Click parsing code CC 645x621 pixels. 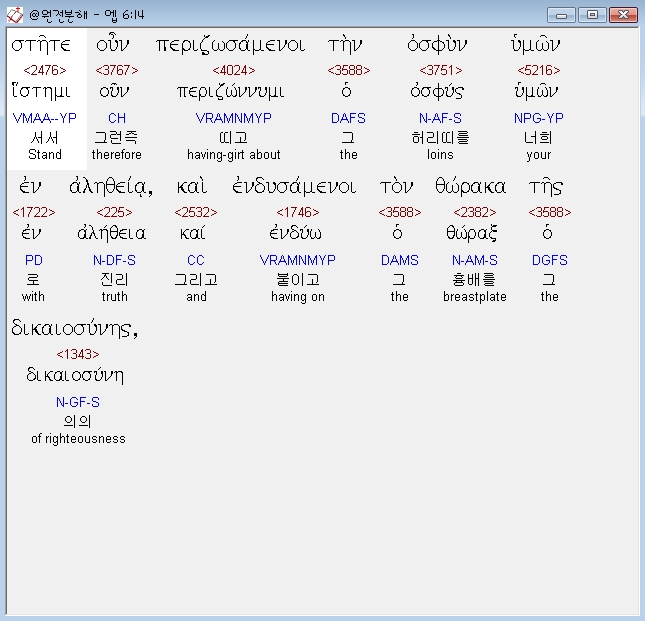[196, 260]
